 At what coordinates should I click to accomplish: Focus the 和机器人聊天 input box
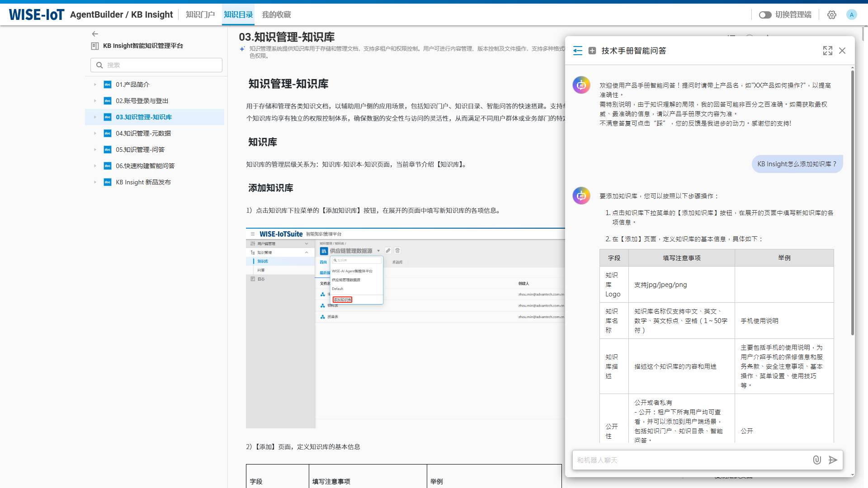(x=691, y=460)
